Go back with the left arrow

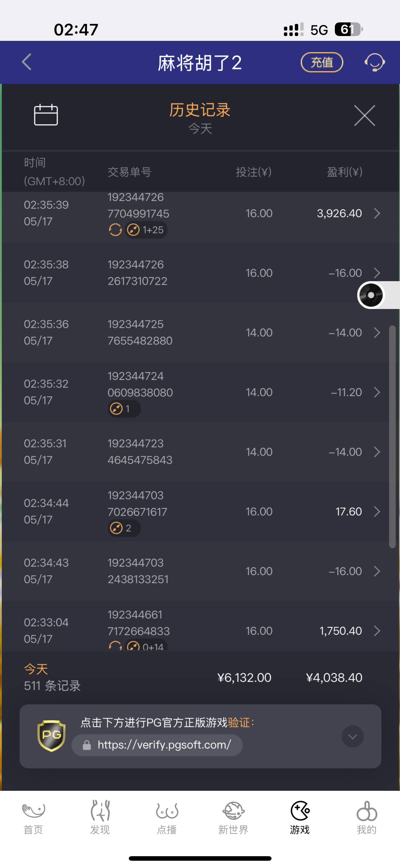tap(27, 62)
